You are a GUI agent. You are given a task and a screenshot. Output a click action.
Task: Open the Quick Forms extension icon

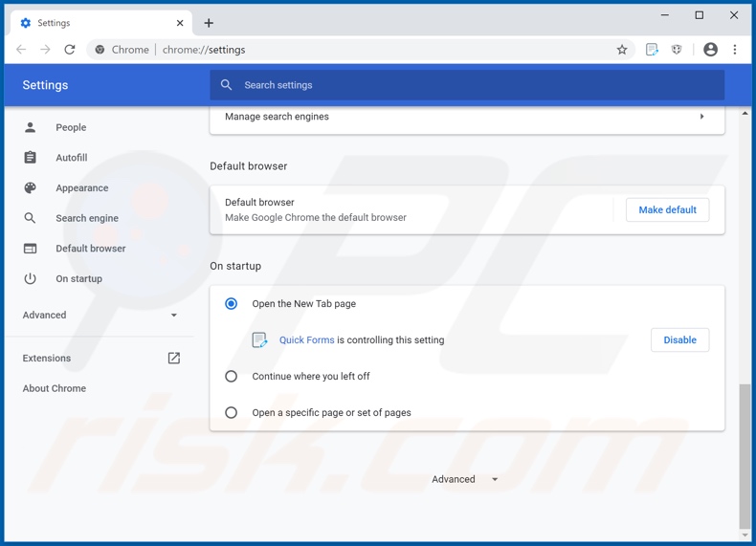point(652,50)
